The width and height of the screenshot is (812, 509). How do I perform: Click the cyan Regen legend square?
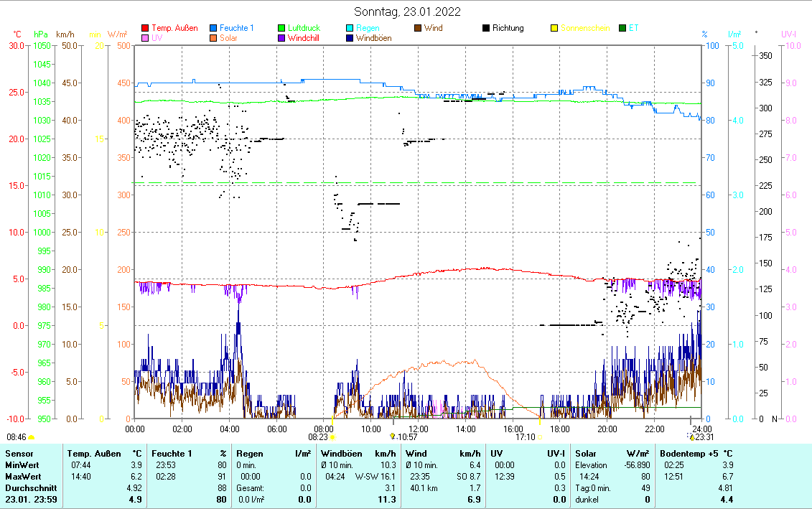[x=350, y=29]
